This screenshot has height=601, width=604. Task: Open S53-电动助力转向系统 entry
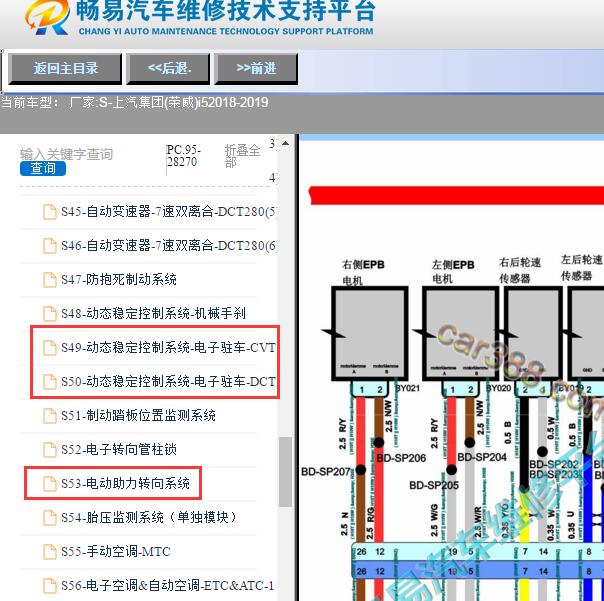pyautogui.click(x=125, y=483)
